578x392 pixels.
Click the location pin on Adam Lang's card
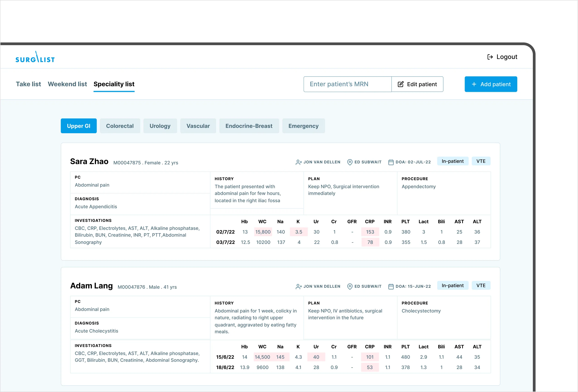coord(350,287)
